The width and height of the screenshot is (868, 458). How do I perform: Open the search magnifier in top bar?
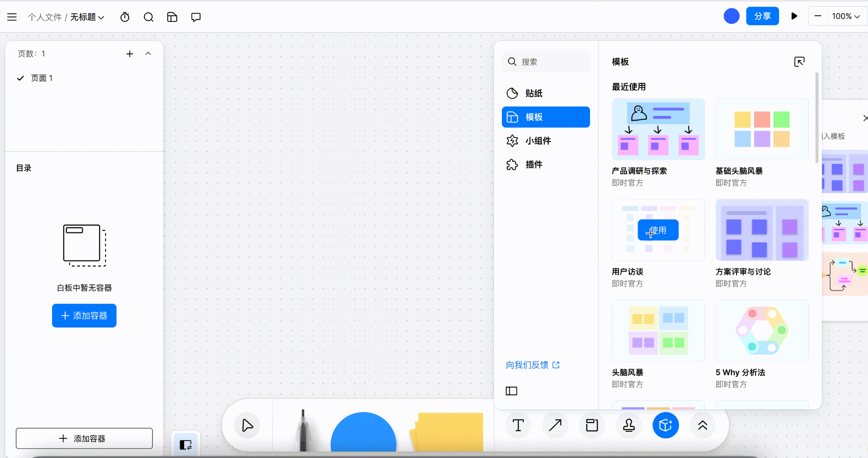pyautogui.click(x=148, y=17)
